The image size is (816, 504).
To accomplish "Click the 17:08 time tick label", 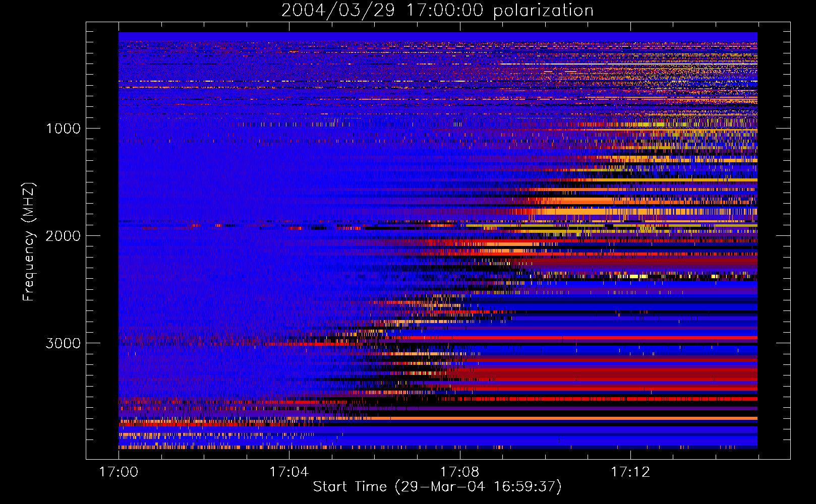I will (460, 472).
